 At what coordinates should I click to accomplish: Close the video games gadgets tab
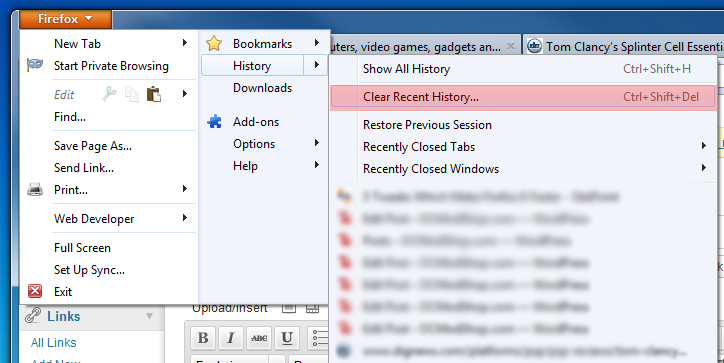click(511, 46)
